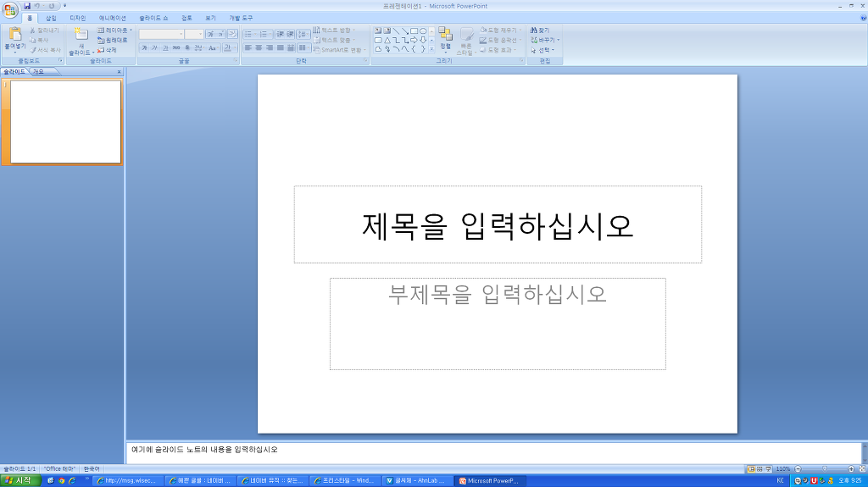This screenshot has width=868, height=487.
Task: Expand the Replace (바꾸기) dropdown
Action: tap(545, 40)
